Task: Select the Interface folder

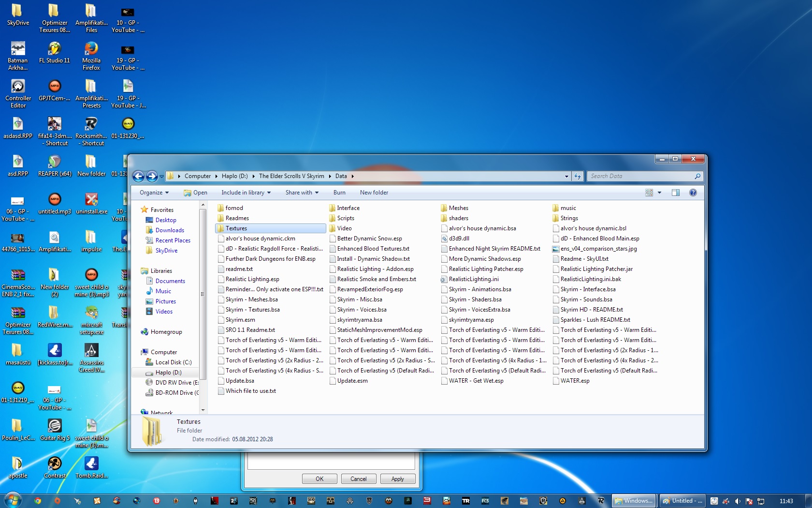Action: click(348, 208)
